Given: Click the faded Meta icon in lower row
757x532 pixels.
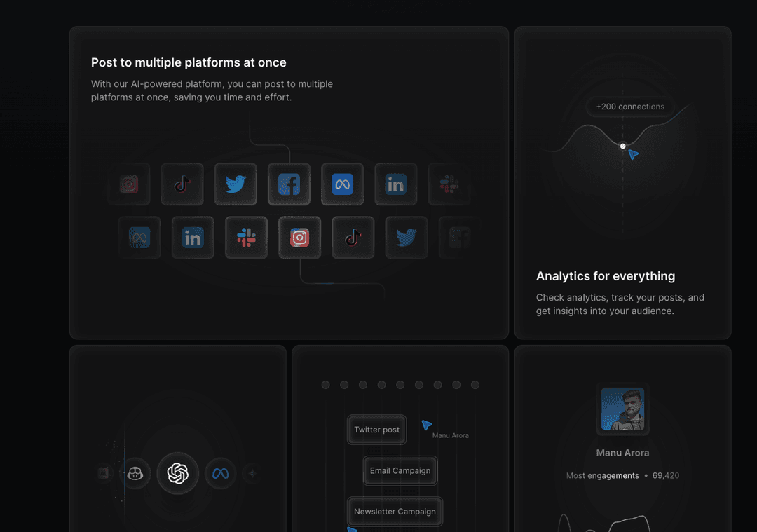Looking at the screenshot, I should [x=139, y=238].
